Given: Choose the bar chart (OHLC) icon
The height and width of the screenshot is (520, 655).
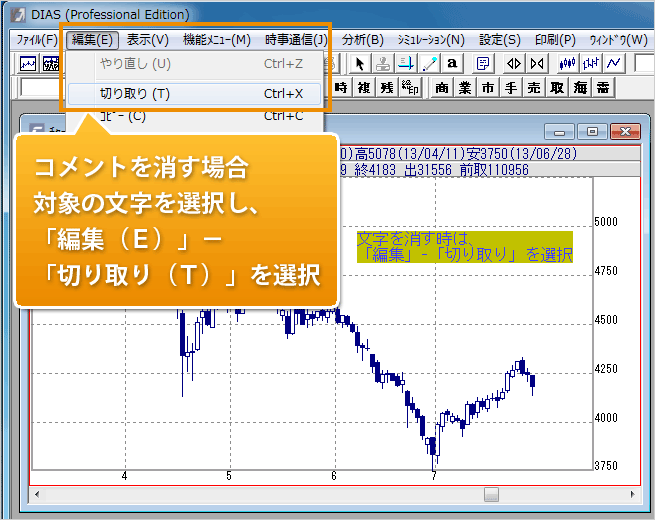Looking at the screenshot, I should [x=591, y=63].
